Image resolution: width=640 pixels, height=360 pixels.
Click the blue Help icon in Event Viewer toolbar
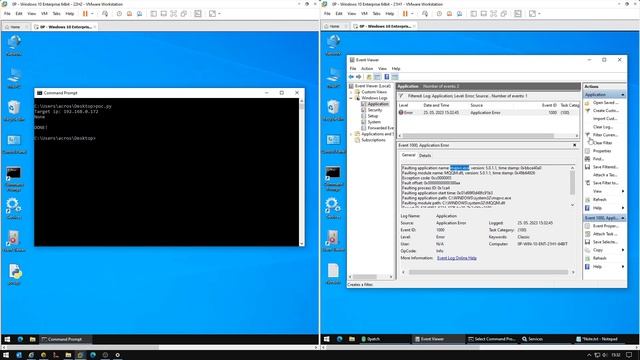(387, 77)
